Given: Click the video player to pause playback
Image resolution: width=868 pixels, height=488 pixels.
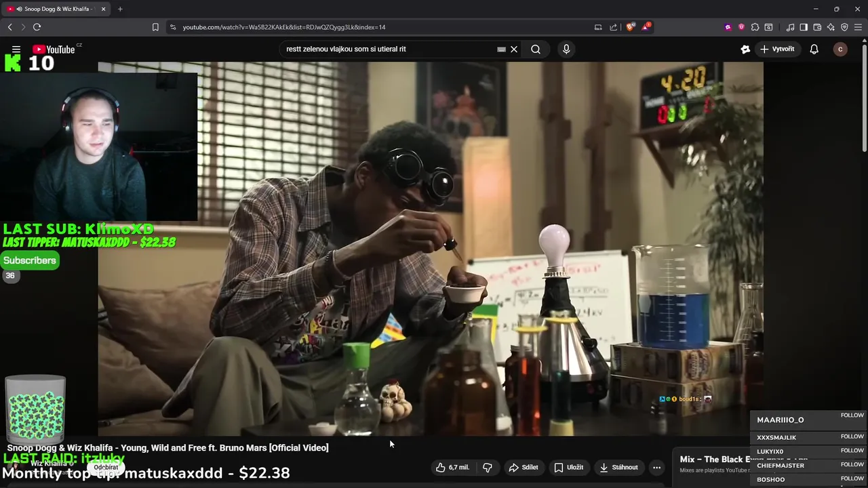Looking at the screenshot, I should coord(431,249).
